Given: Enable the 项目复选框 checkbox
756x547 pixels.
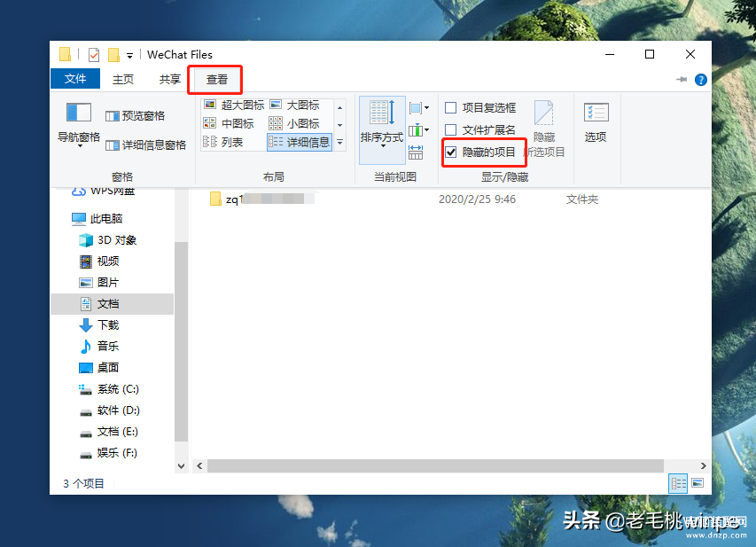Looking at the screenshot, I should point(451,108).
